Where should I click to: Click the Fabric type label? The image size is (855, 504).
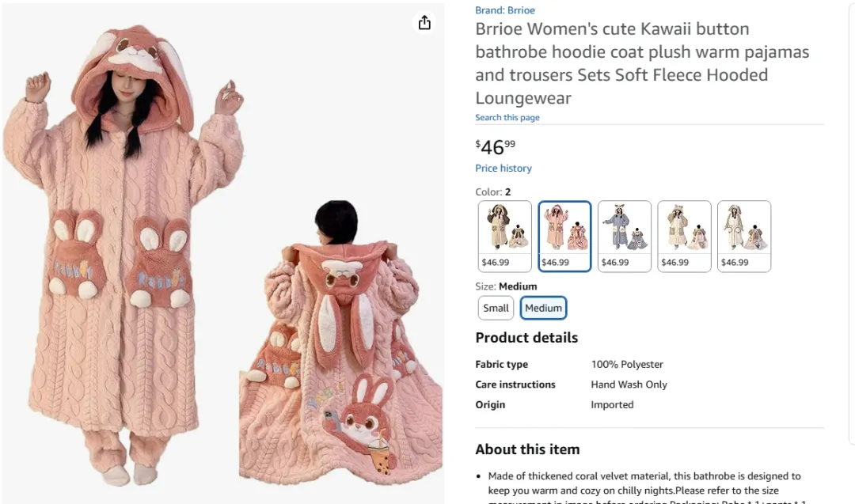click(502, 365)
